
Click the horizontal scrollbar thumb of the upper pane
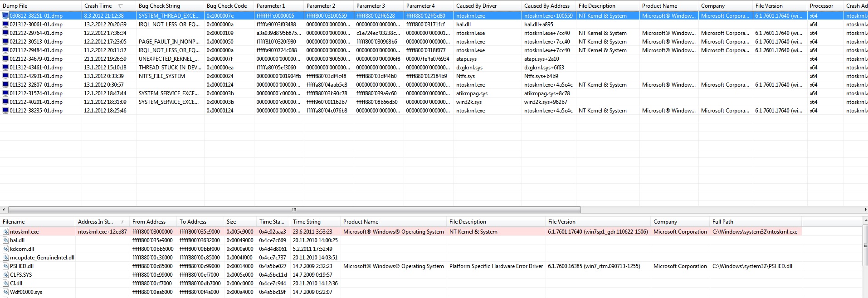click(294, 210)
